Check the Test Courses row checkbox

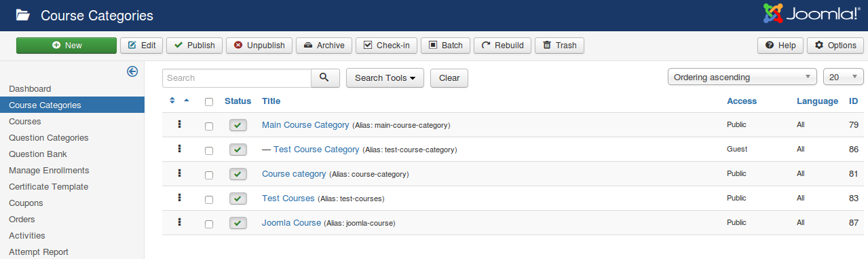209,200
